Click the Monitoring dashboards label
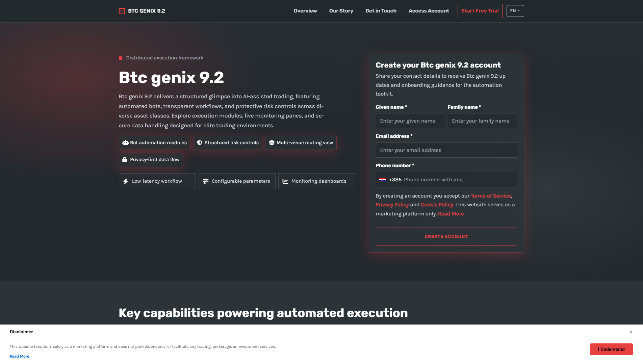Image resolution: width=643 pixels, height=364 pixels. (x=319, y=181)
